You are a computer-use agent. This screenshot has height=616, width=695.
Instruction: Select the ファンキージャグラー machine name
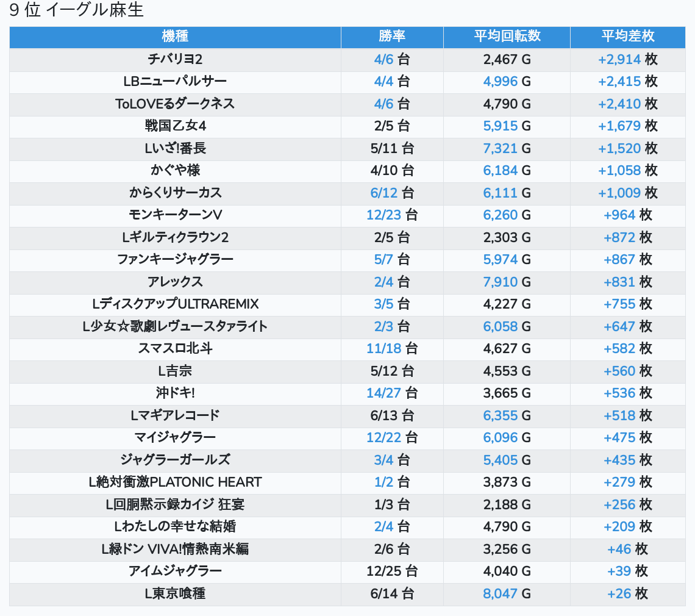(x=175, y=259)
